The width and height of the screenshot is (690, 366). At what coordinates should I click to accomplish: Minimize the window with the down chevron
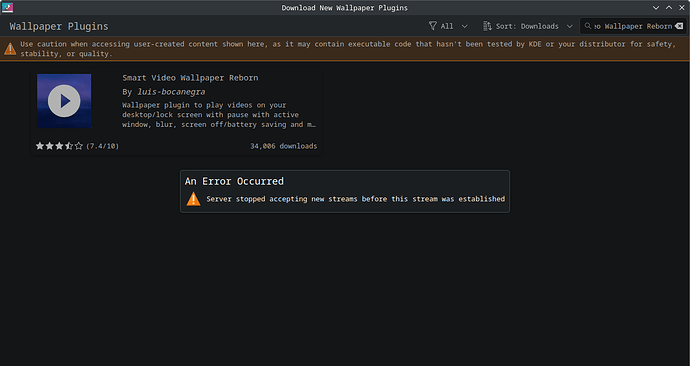pos(656,7)
